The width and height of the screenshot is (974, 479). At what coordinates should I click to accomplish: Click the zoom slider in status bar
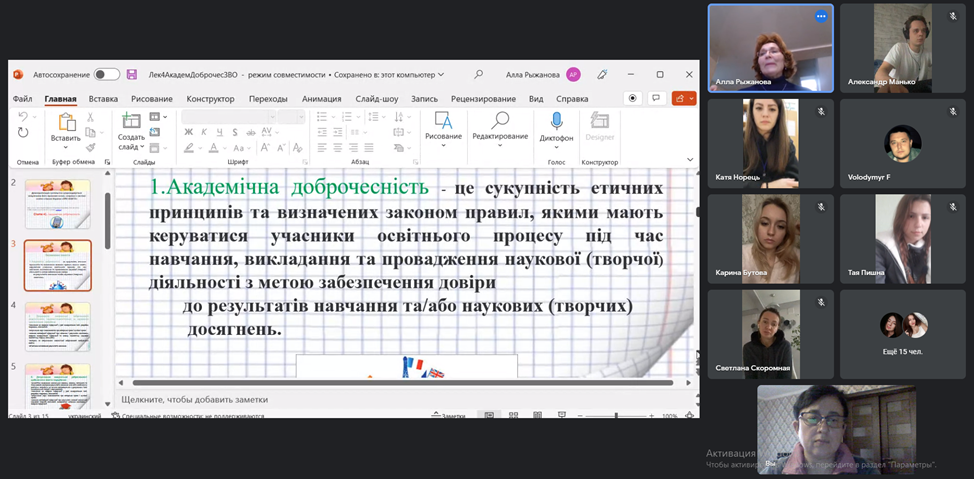(x=617, y=416)
